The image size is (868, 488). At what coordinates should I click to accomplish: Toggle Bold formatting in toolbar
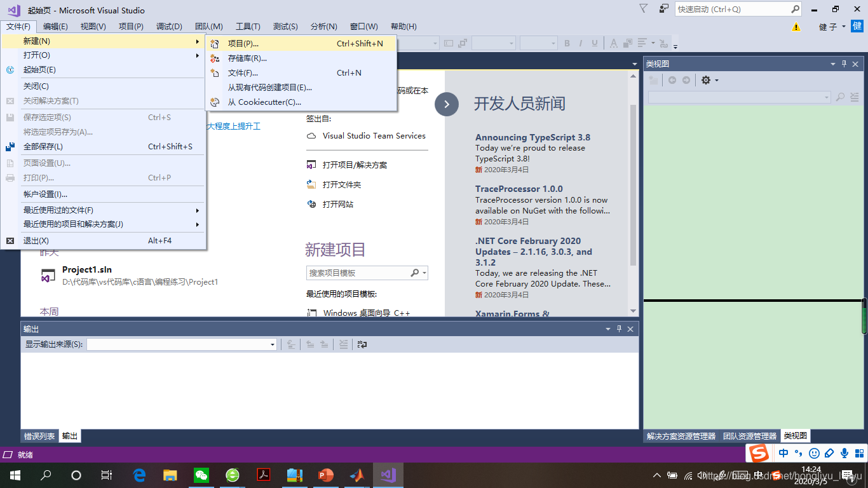[567, 43]
